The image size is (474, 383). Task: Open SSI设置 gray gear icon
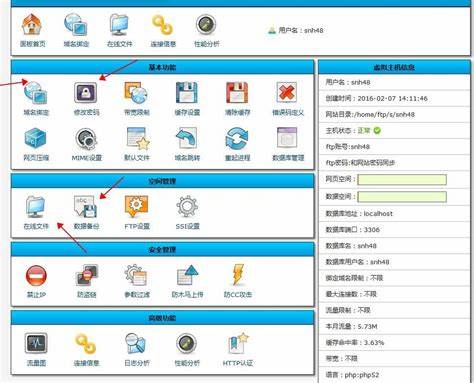pos(187,207)
